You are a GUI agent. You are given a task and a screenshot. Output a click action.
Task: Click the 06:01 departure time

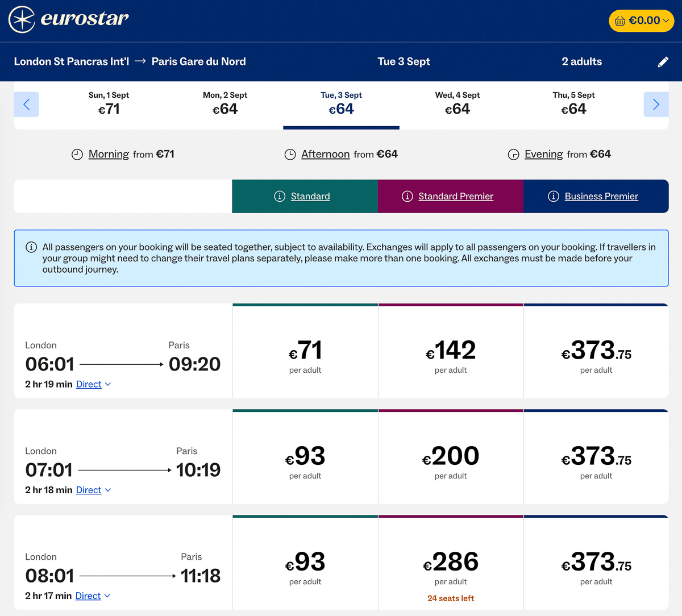(50, 364)
